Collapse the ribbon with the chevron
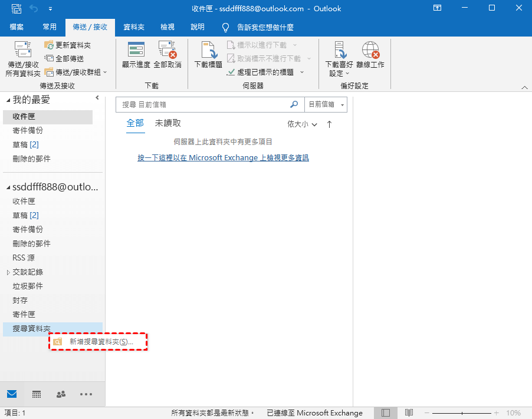Screen dimensions: 532x419 (x=524, y=87)
